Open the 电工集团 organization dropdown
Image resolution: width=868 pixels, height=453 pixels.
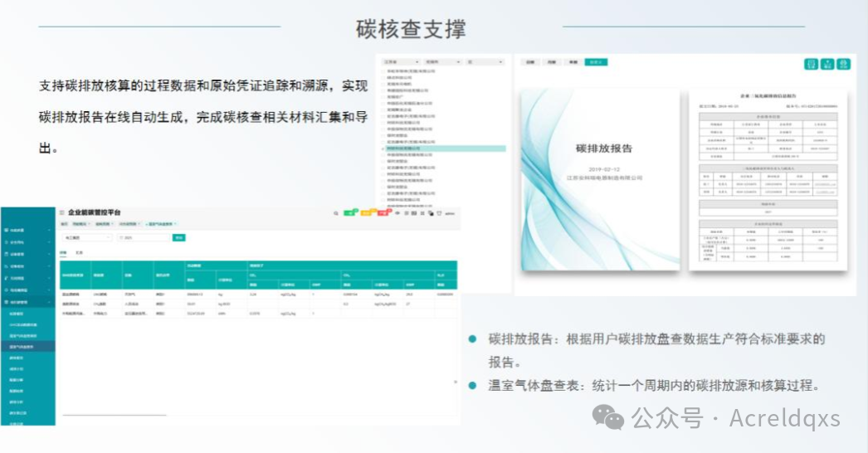[x=87, y=237]
